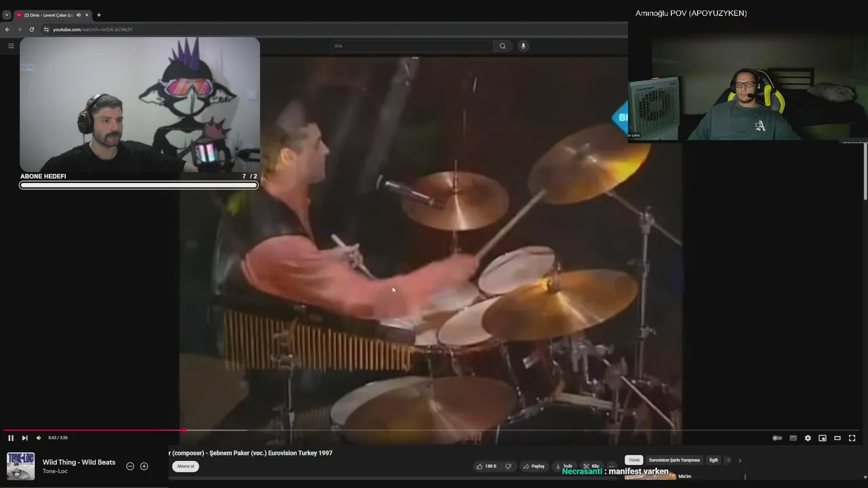Click the search magnifier button
The image size is (868, 488).
[502, 45]
